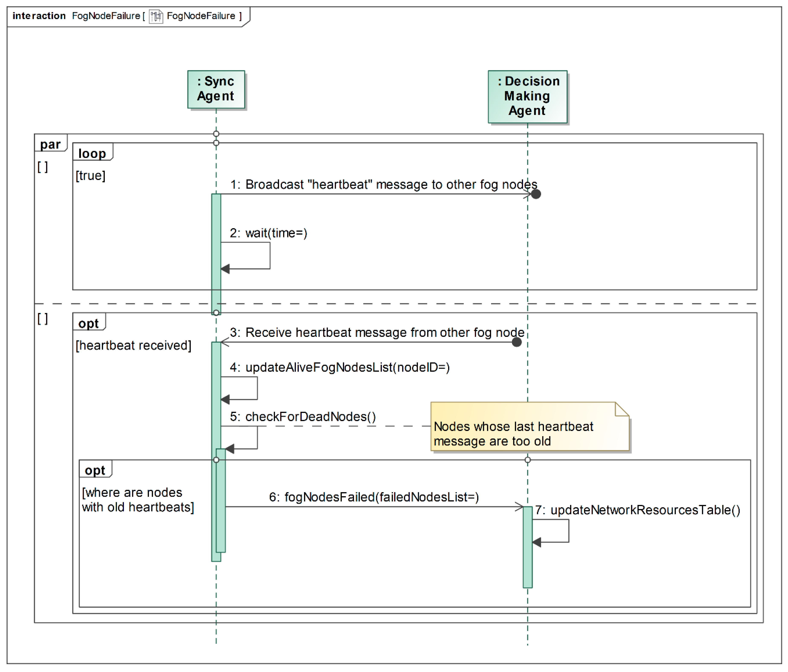Select the Sync Agent lifeline box
788x672 pixels.
(216, 89)
